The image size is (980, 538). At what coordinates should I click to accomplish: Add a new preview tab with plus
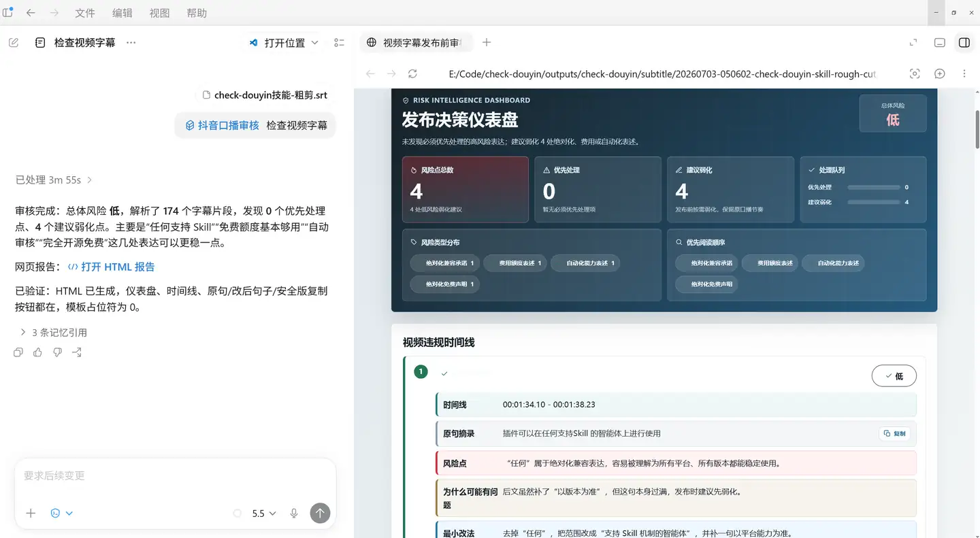click(487, 42)
